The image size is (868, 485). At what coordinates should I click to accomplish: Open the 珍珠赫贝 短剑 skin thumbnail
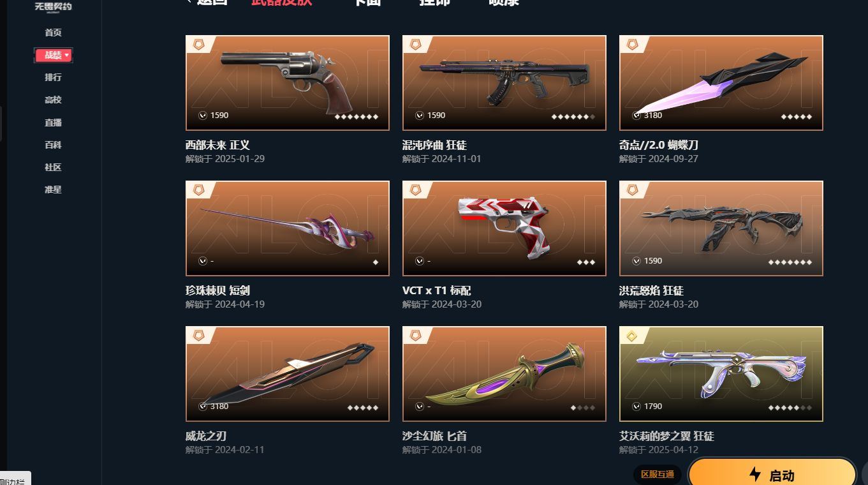(288, 228)
